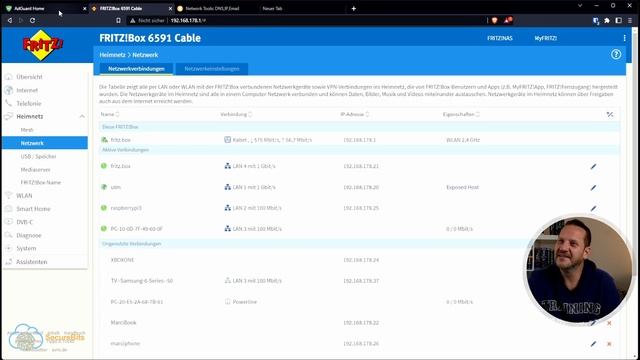This screenshot has height=360, width=640.
Task: Open System in the sidebar
Action: tap(26, 248)
